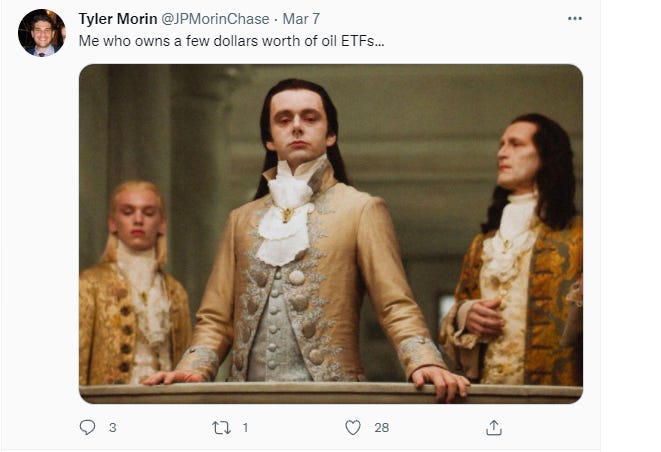The image size is (661, 452).
Task: Click the Tyler Morin display name
Action: pos(118,19)
